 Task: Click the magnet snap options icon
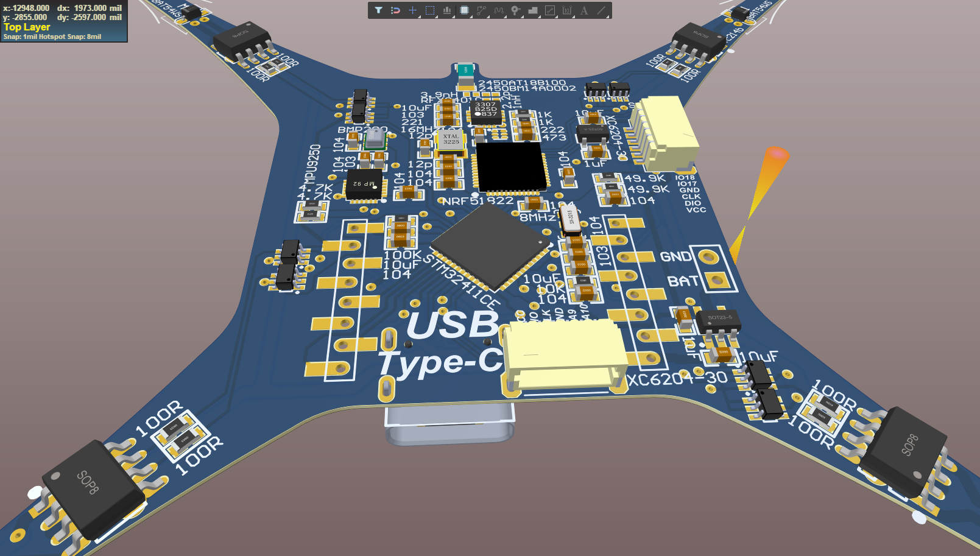[395, 10]
